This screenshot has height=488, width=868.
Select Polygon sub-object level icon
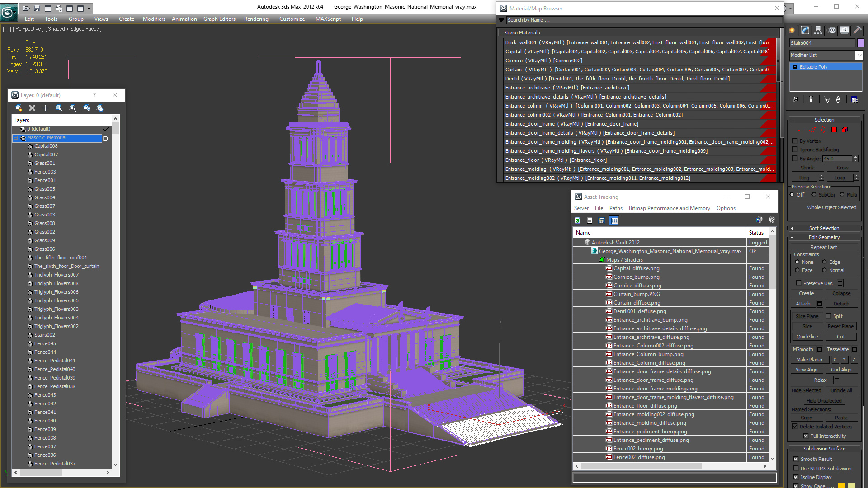(x=834, y=130)
